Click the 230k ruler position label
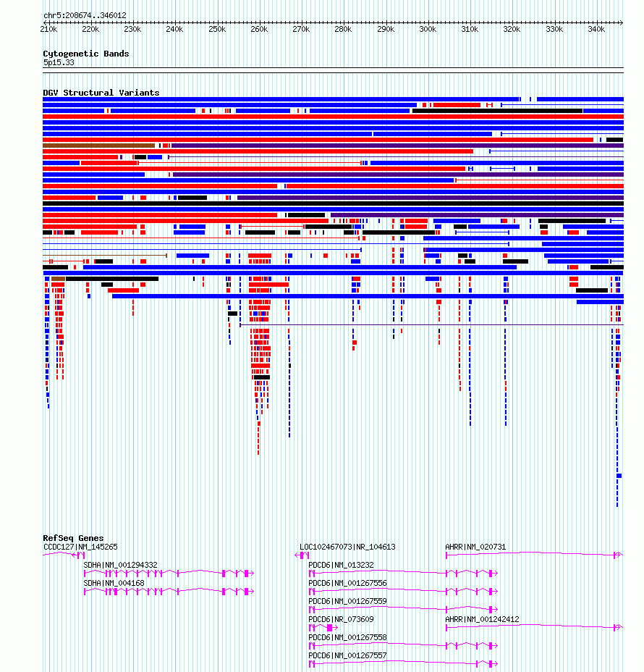Image resolution: width=644 pixels, height=672 pixels. point(132,29)
